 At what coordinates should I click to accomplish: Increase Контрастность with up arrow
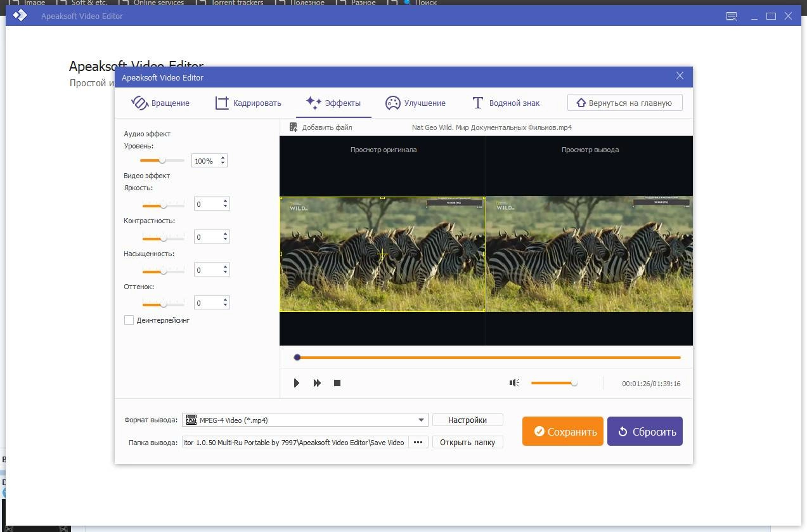(226, 234)
